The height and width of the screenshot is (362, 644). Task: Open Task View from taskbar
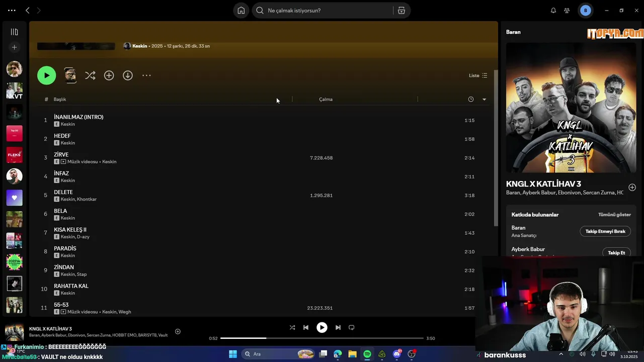click(x=324, y=354)
